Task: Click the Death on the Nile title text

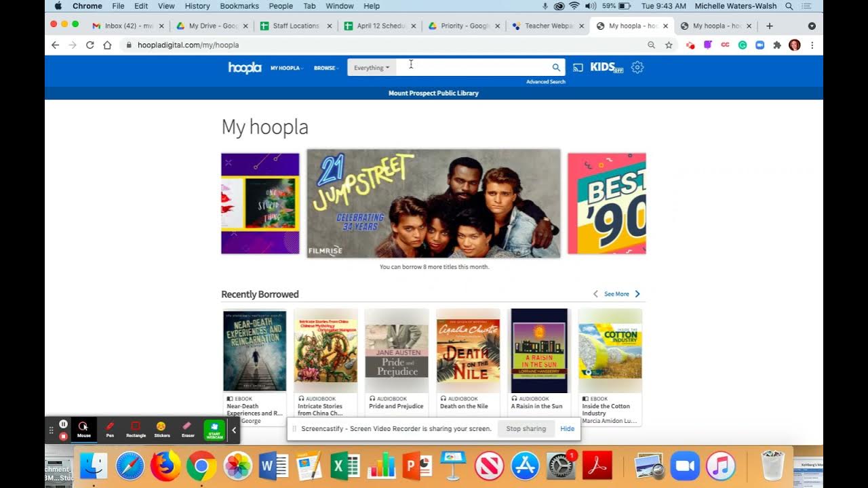Action: coord(464,407)
